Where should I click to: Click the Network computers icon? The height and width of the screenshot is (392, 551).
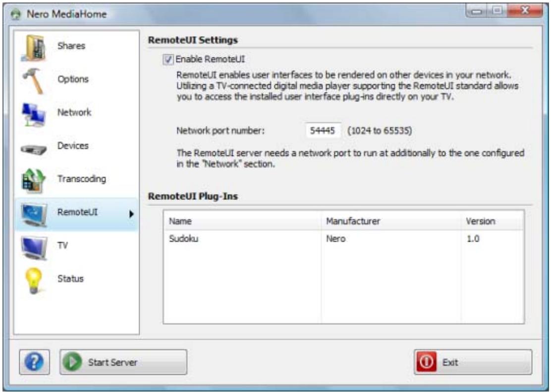[34, 114]
